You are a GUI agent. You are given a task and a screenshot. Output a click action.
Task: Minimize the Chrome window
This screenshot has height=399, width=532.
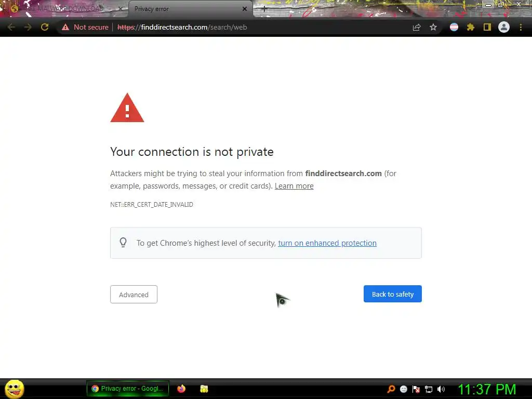click(x=488, y=5)
